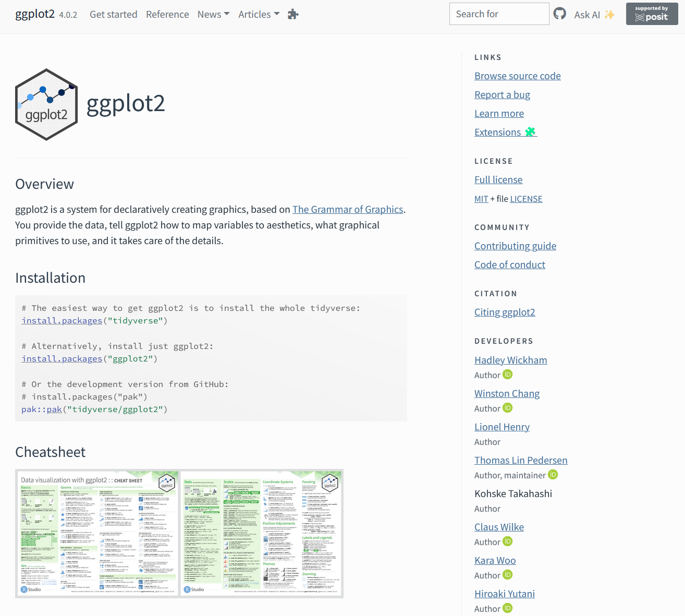This screenshot has width=685, height=616.
Task: Expand the News dropdown
Action: point(213,14)
